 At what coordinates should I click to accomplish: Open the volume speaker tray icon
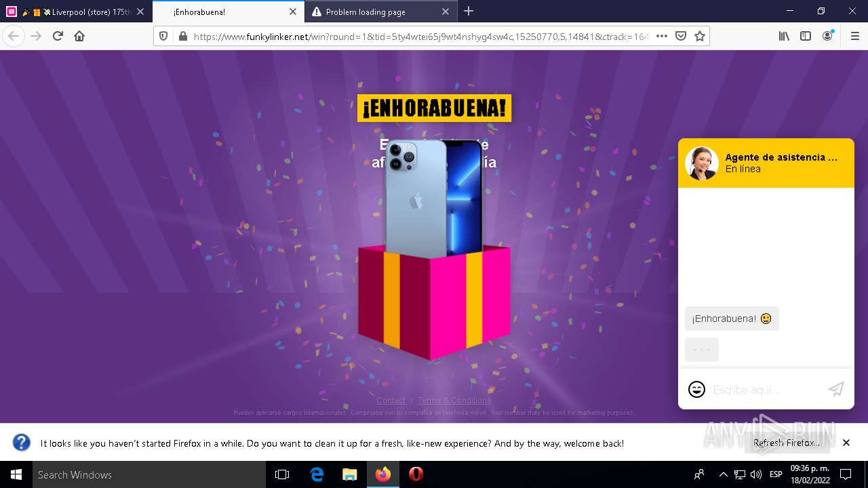click(x=756, y=474)
